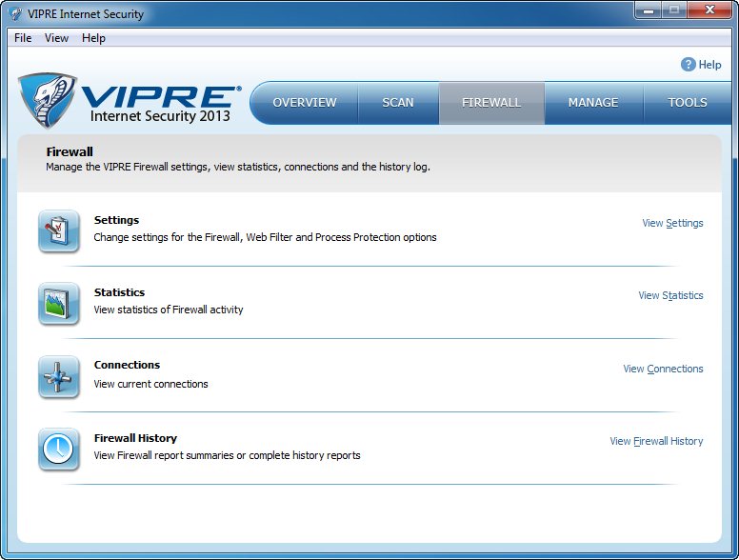Click the View Settings link
739x560 pixels.
672,223
